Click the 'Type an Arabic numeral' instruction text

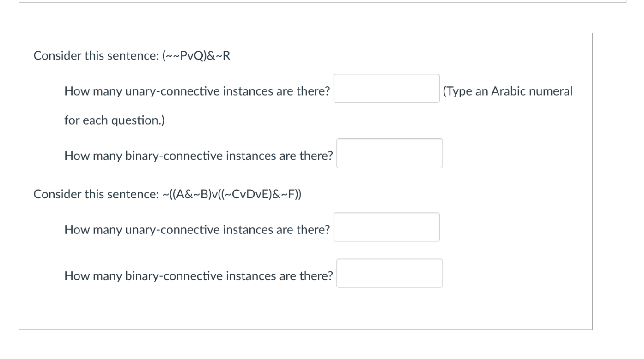(x=507, y=91)
